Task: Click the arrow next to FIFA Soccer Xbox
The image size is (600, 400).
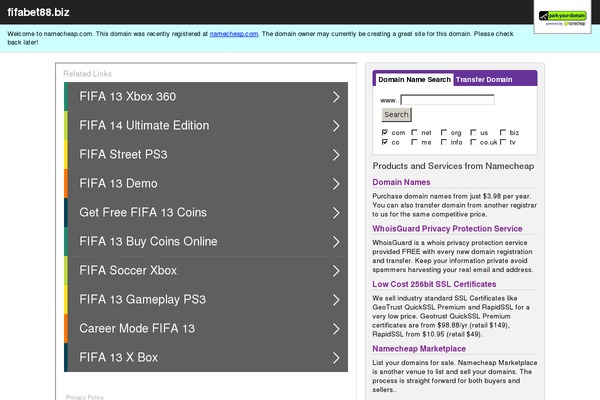Action: pos(336,271)
